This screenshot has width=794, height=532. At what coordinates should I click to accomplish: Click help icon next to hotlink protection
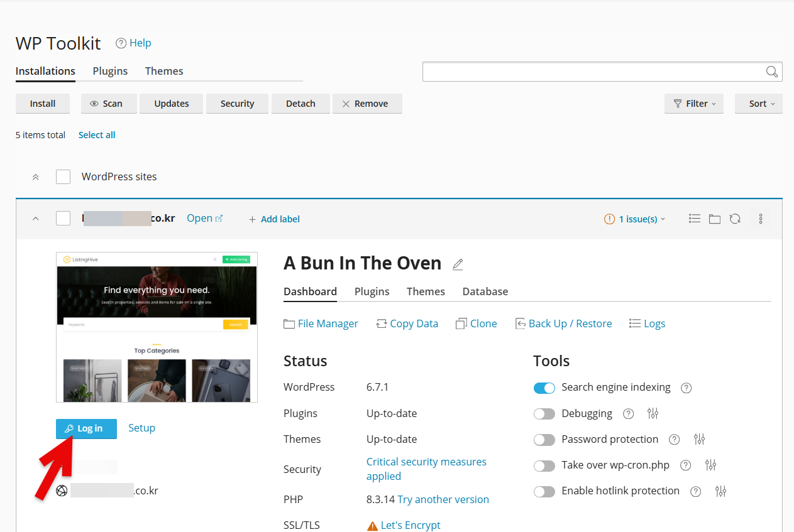pyautogui.click(x=696, y=492)
